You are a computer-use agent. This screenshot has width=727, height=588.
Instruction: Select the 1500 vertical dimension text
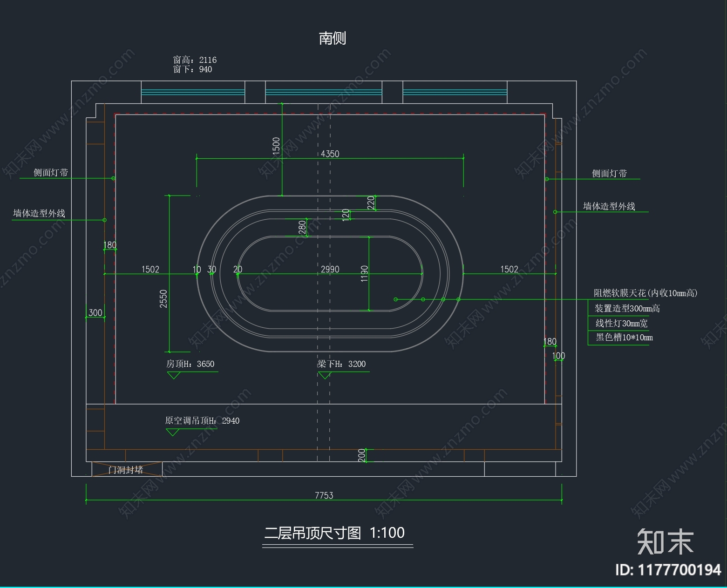276,146
